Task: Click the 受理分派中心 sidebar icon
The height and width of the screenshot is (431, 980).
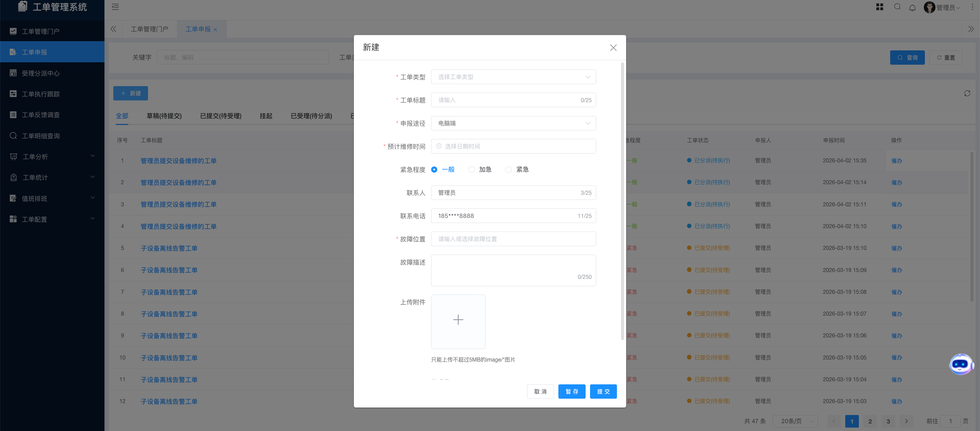Action: click(13, 73)
